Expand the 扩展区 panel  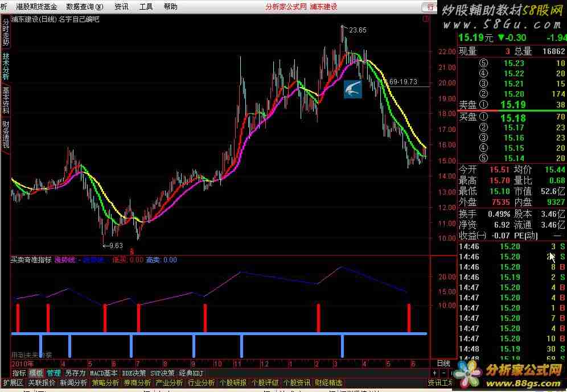pos(13,383)
